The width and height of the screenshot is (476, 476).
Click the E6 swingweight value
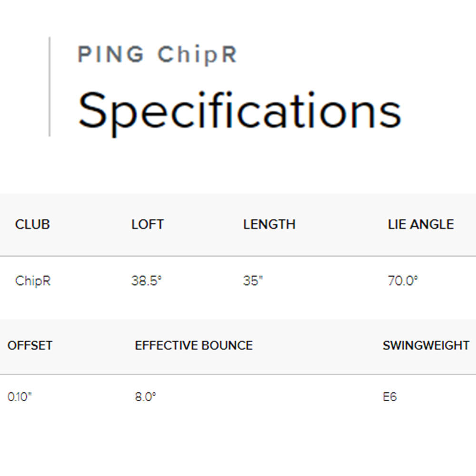coord(390,397)
